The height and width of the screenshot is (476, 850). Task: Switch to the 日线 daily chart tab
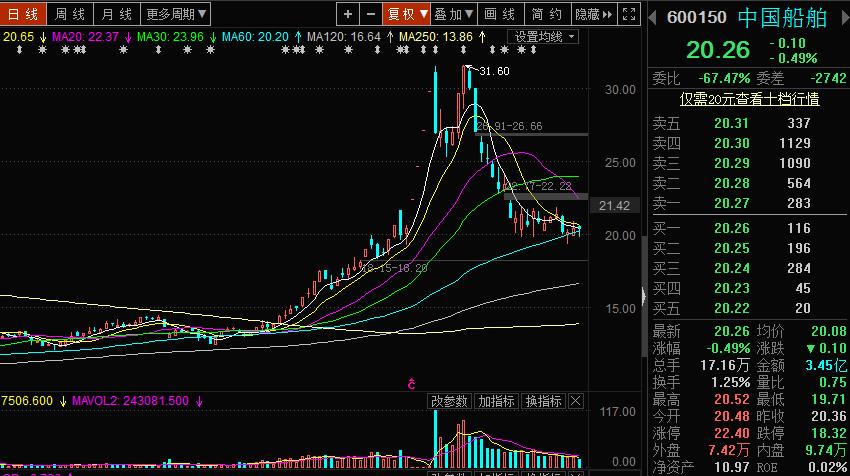(x=23, y=14)
